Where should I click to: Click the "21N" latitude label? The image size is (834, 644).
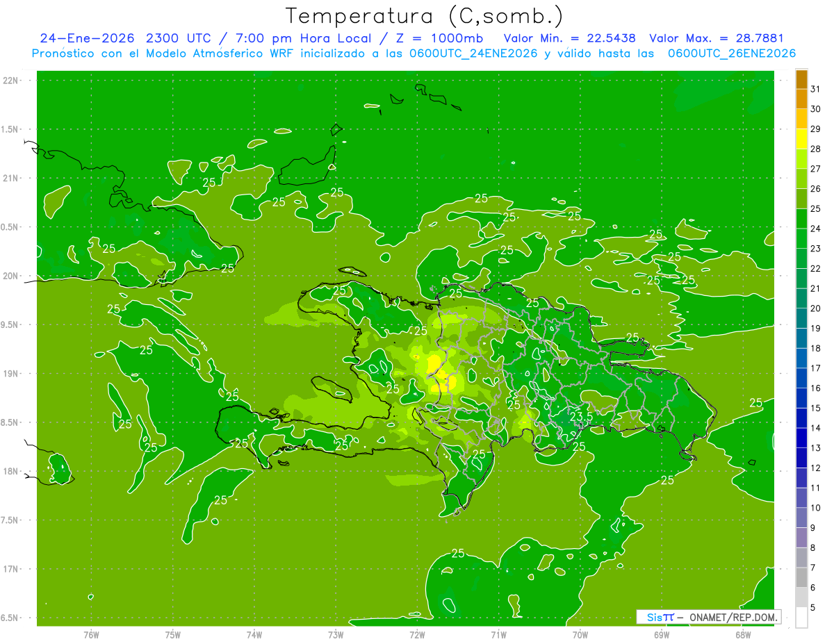(x=11, y=178)
